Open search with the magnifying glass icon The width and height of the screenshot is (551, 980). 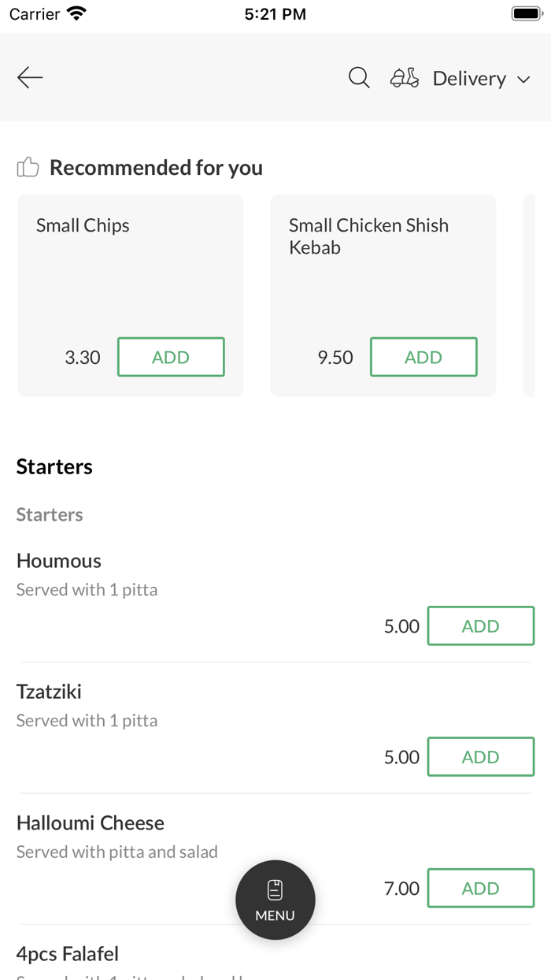[x=359, y=77]
